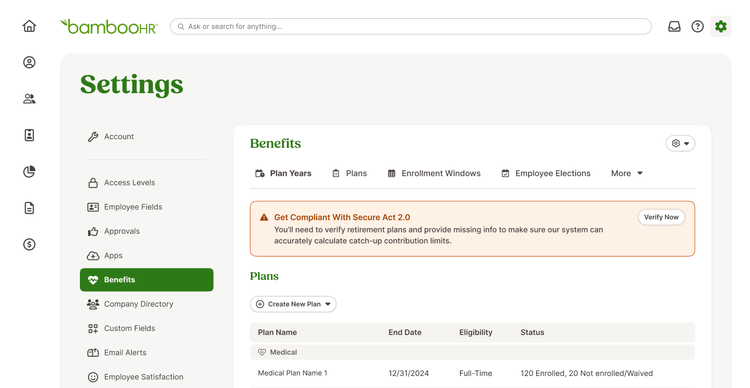
Task: Switch to the Employee Elections tab
Action: tap(546, 173)
